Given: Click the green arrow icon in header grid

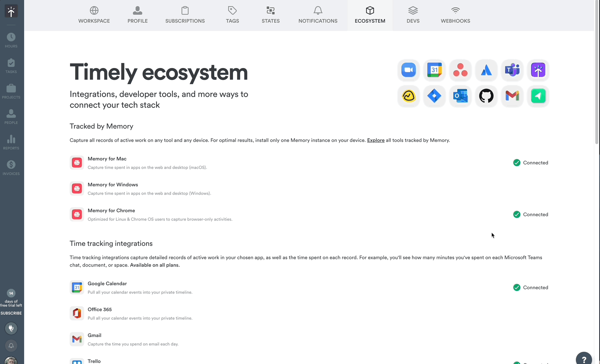Looking at the screenshot, I should point(538,96).
